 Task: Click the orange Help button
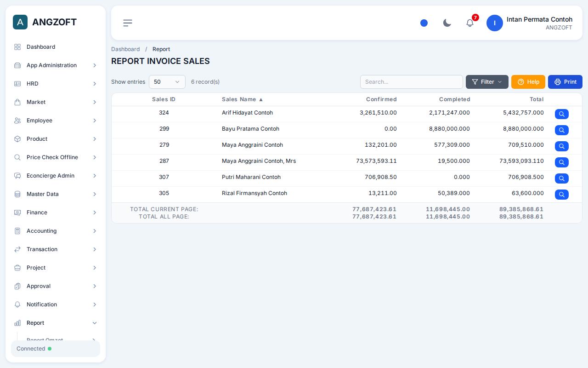coord(528,82)
